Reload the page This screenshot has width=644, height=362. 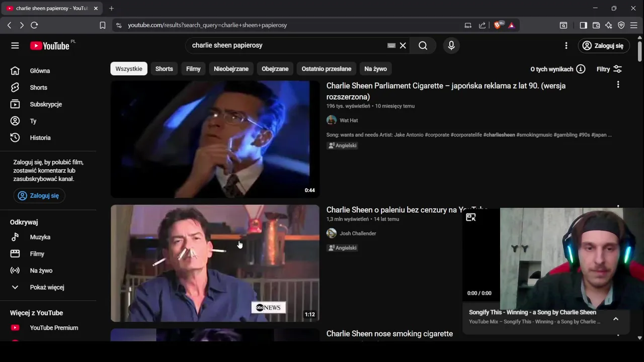[x=34, y=25]
